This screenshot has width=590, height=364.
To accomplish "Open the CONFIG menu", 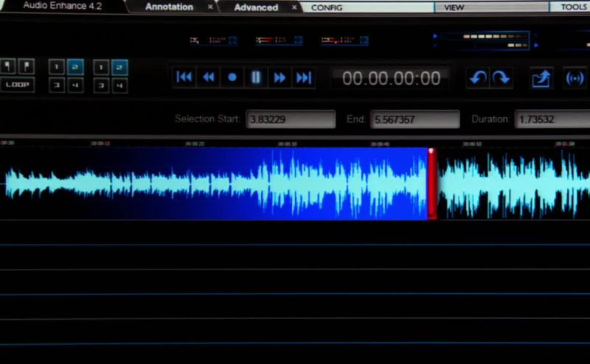I will [327, 7].
